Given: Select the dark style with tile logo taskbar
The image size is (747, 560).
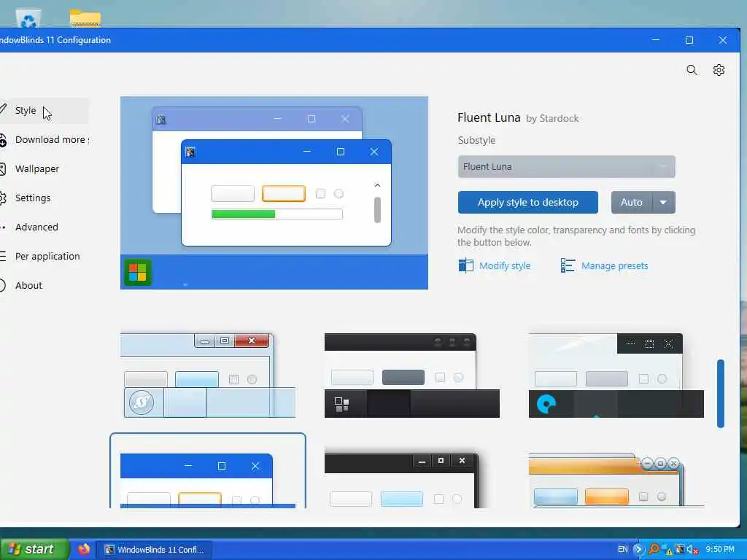Looking at the screenshot, I should coord(412,376).
